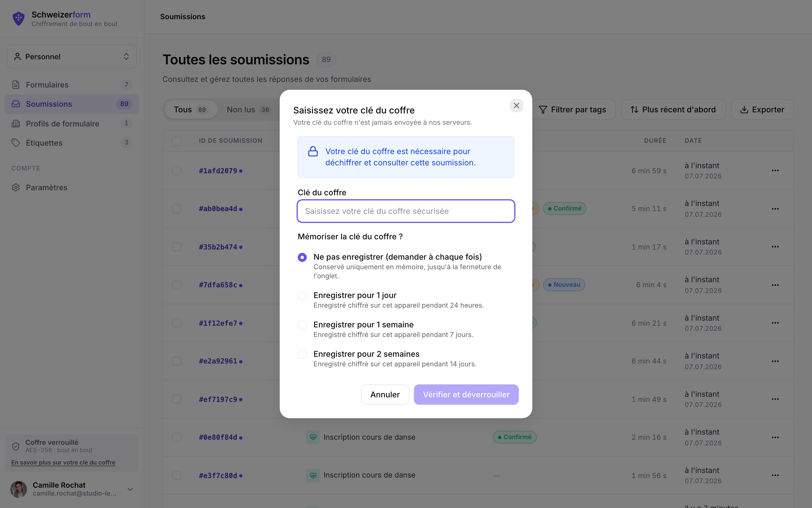Click the Exporter download icon
The height and width of the screenshot is (508, 812).
click(744, 110)
